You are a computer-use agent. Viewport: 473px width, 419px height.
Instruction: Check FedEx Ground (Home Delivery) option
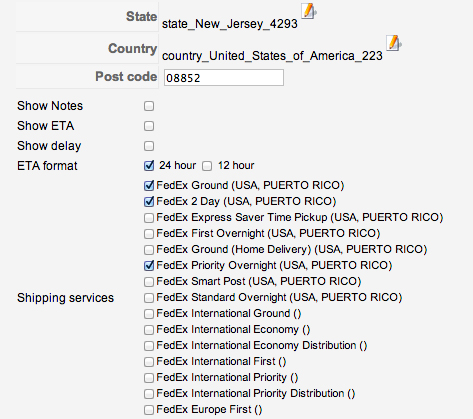click(x=149, y=250)
